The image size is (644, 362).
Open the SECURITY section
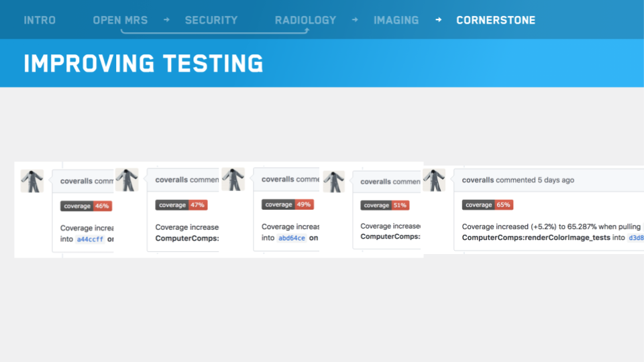pos(211,20)
